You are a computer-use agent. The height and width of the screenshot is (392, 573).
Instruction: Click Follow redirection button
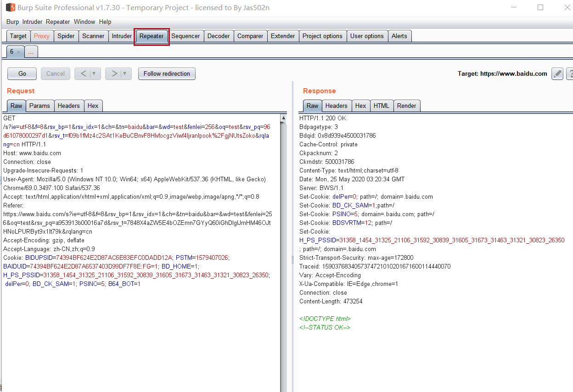[167, 73]
